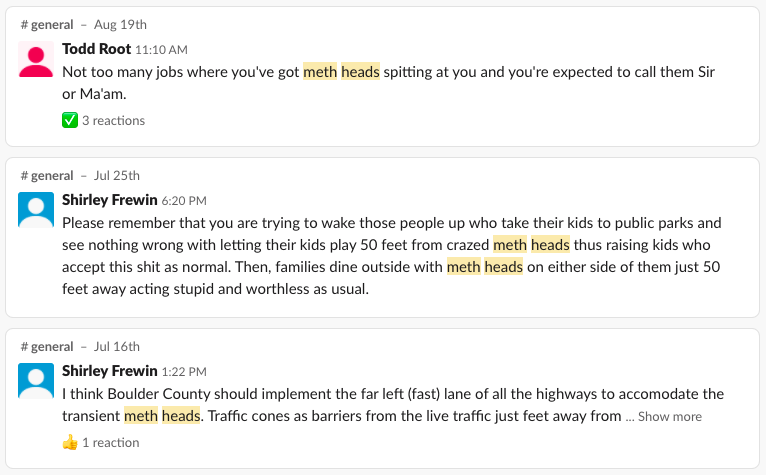Click Shirley Frewin's avatar on Jul 16th message
The height and width of the screenshot is (475, 766).
(x=37, y=381)
